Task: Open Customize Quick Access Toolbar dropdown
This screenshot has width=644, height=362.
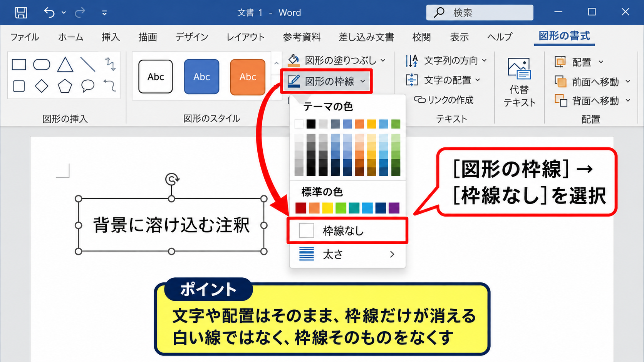Action: click(x=104, y=13)
